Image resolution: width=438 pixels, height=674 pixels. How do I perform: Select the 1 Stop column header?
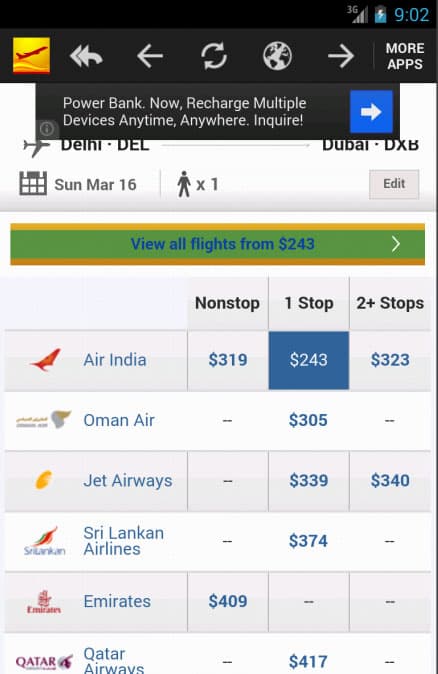pos(309,303)
